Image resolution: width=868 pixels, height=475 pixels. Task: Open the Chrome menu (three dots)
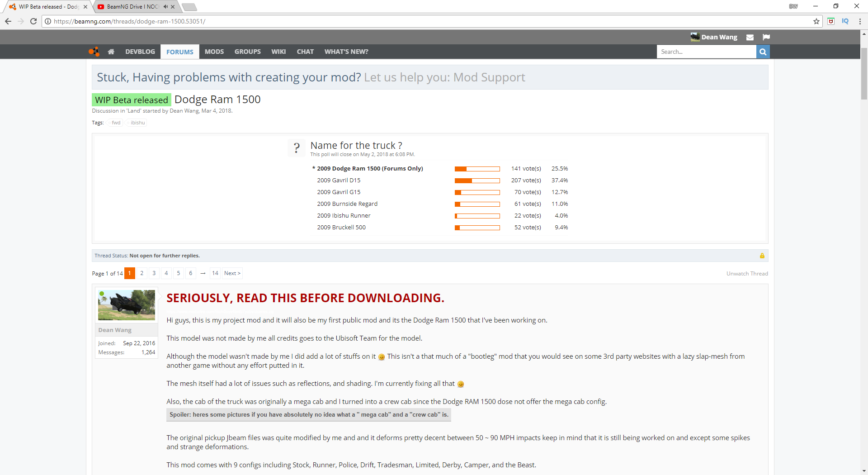[x=860, y=21]
